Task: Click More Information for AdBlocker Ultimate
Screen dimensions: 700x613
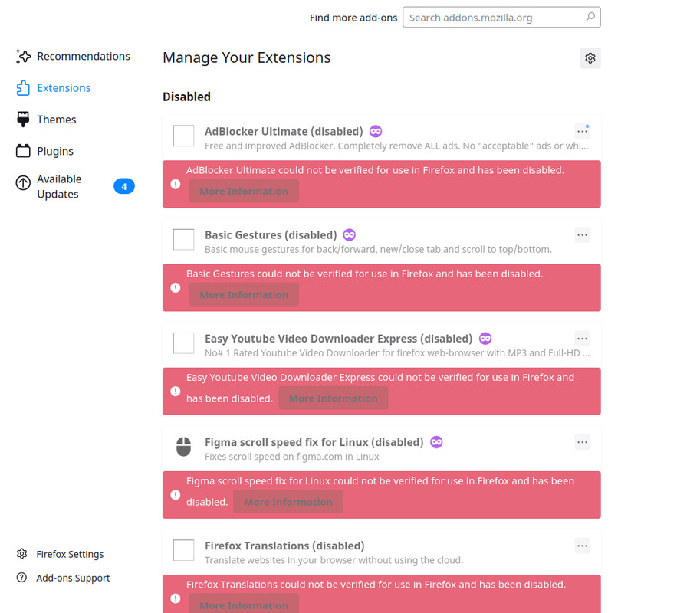Action: pyautogui.click(x=244, y=191)
